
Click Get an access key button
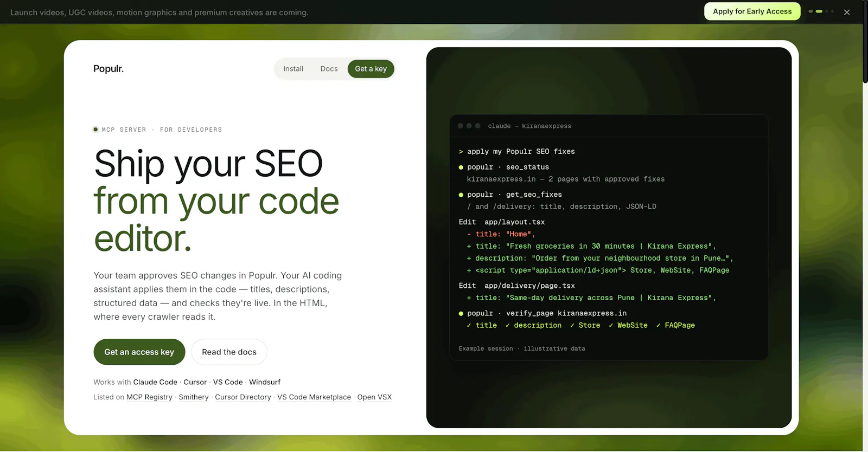(x=139, y=352)
